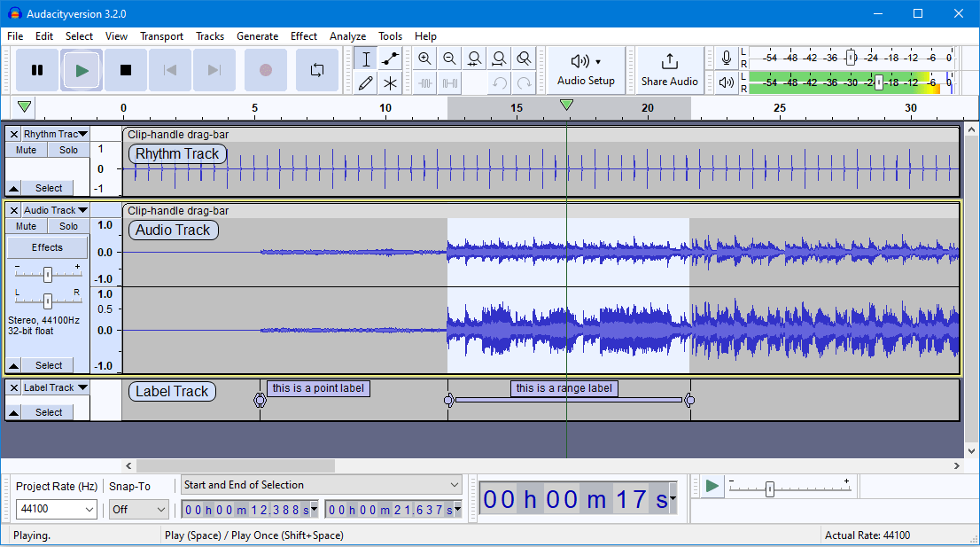980x547 pixels.
Task: Open the Generate menu
Action: 258,36
